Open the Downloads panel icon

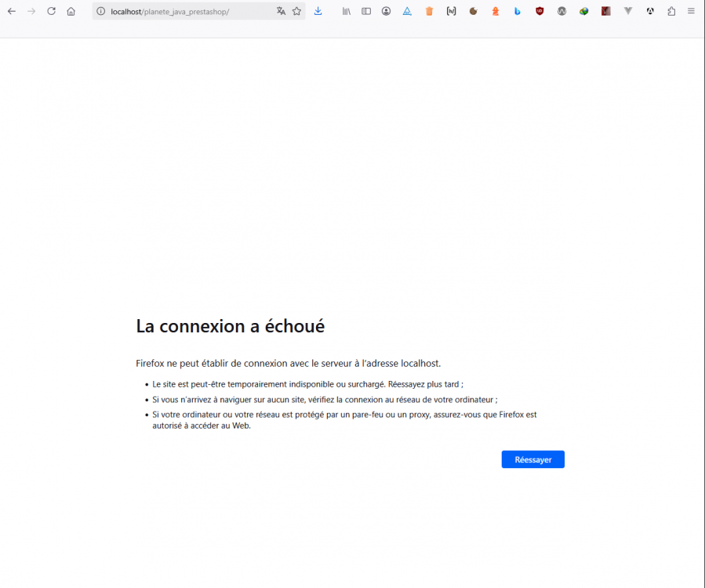click(x=318, y=11)
